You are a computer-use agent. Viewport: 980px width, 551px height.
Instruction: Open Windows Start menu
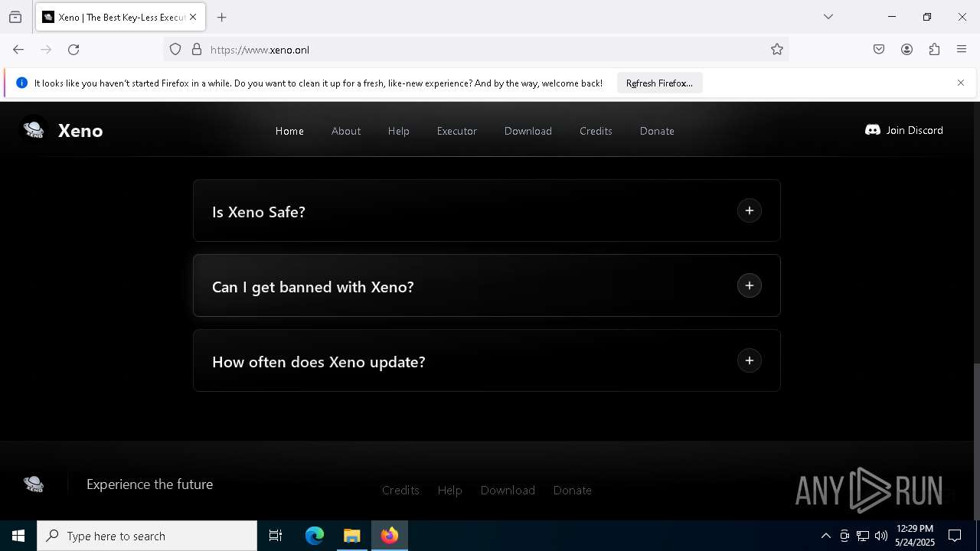(x=18, y=536)
